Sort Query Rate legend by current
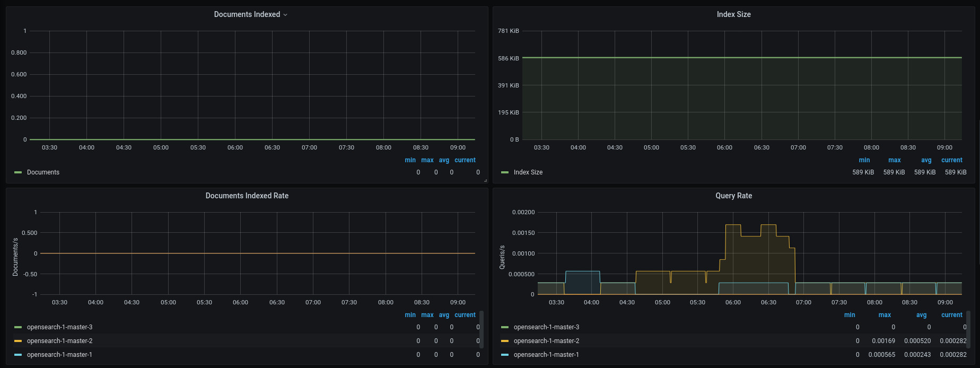980x368 pixels. tap(952, 315)
